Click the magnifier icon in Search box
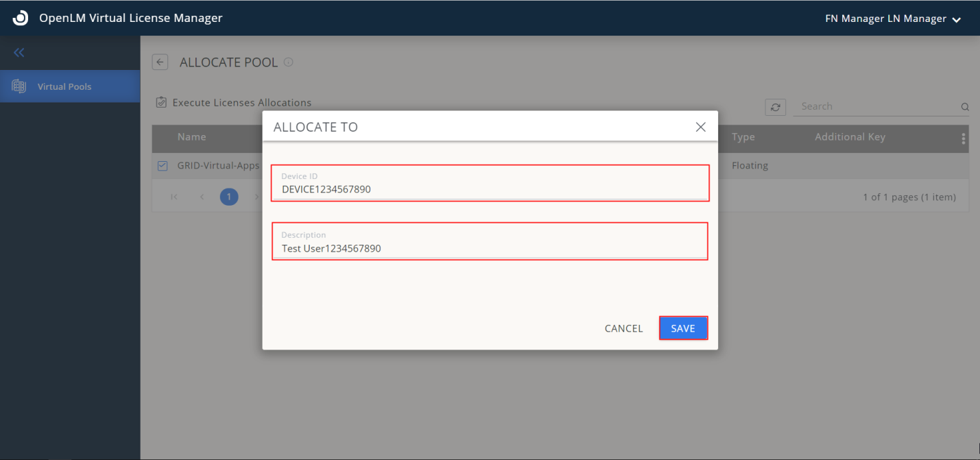The height and width of the screenshot is (460, 980). 964,107
